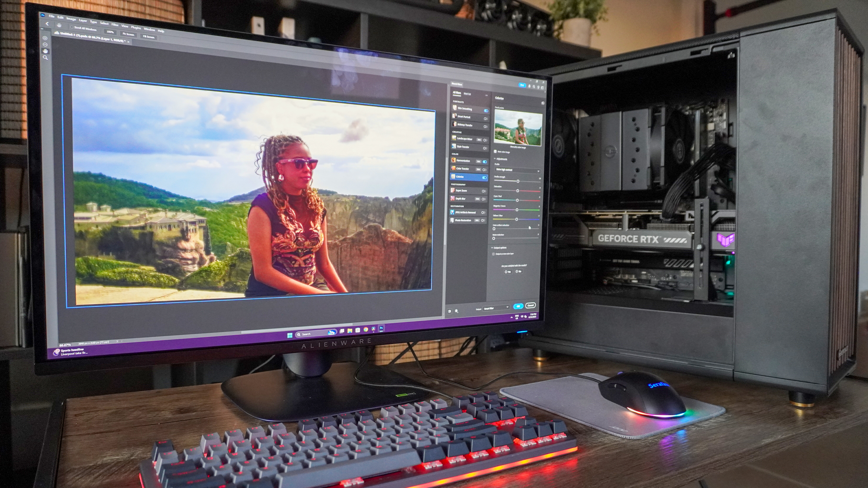The width and height of the screenshot is (868, 488).
Task: Check Output as new color layer
Action: tap(494, 254)
